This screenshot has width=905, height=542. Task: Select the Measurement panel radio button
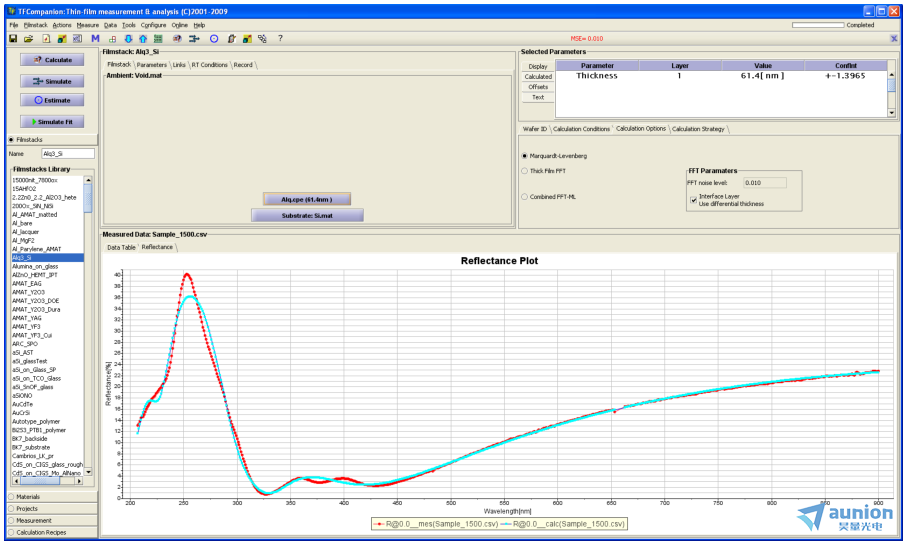11,521
